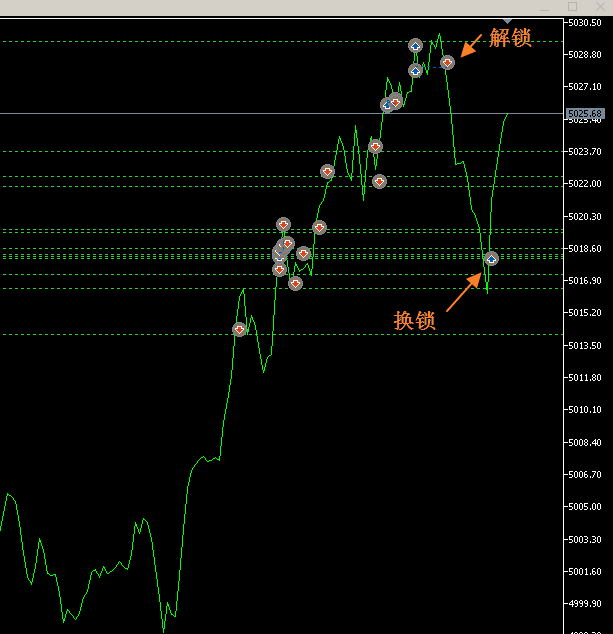Close the chart window
The height and width of the screenshot is (634, 613).
pos(600,7)
